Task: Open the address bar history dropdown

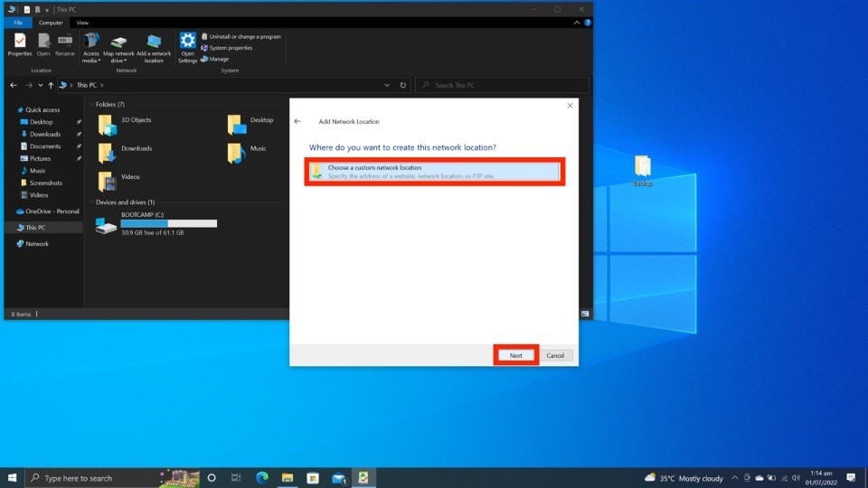Action: (x=387, y=85)
